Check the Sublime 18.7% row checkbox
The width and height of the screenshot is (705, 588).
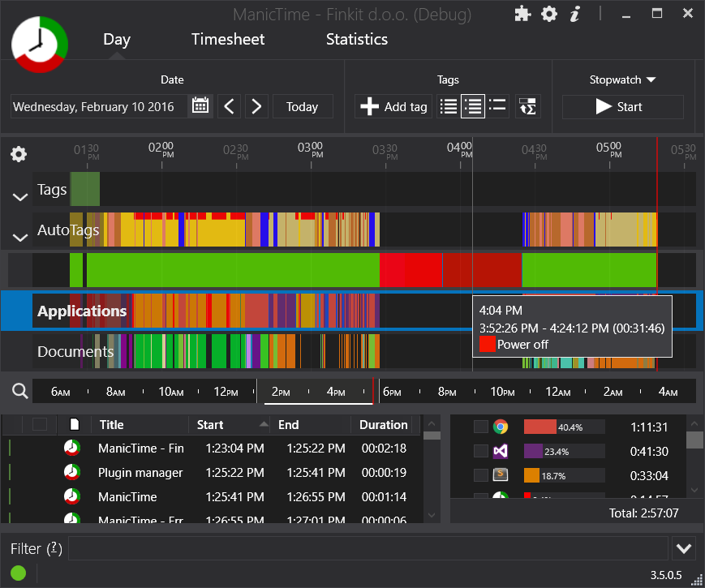[x=480, y=475]
